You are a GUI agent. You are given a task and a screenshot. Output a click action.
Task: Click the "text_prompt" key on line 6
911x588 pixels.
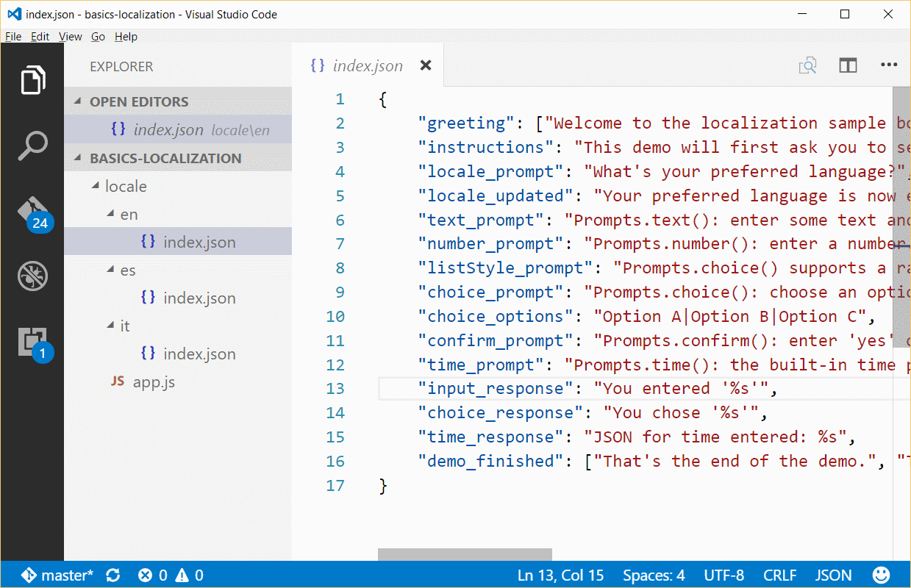click(x=482, y=220)
